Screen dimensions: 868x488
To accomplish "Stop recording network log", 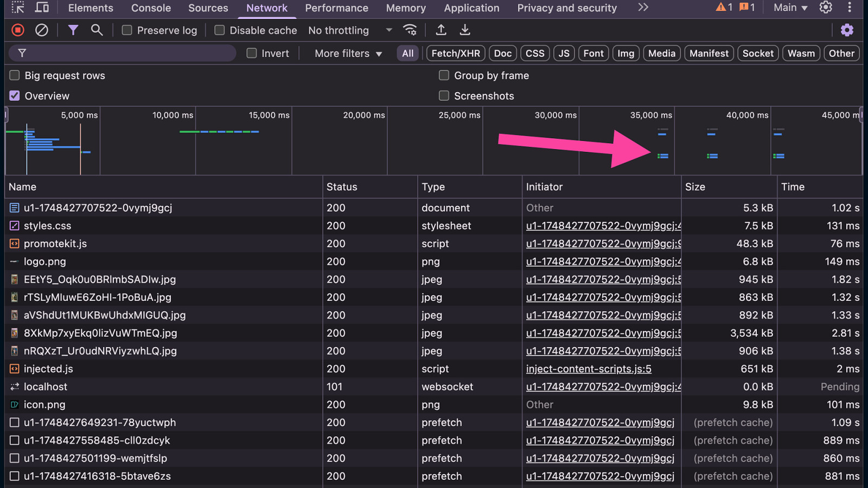I will [18, 30].
